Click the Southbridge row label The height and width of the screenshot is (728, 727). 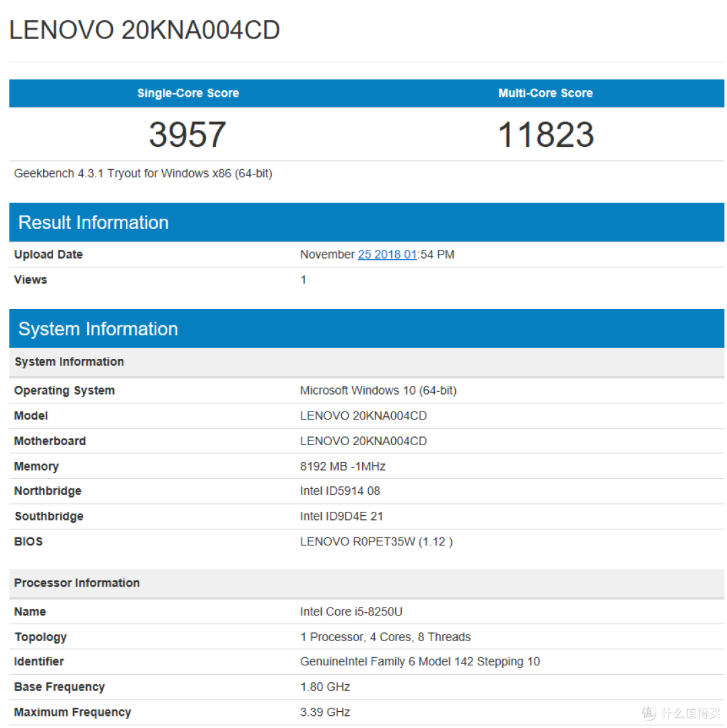49,517
